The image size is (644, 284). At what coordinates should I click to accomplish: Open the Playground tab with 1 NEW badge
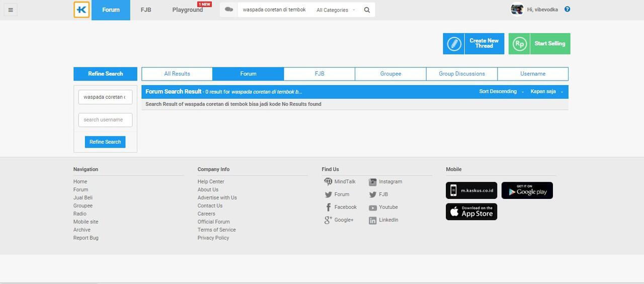(x=189, y=10)
